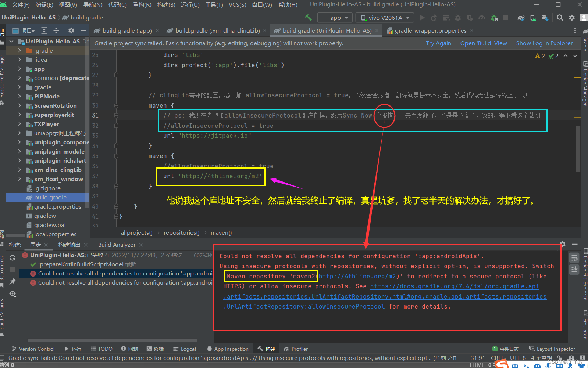Viewport: 588px width, 368px height.
Task: Click the Rerun sync icon in Build panel
Action: (13, 258)
